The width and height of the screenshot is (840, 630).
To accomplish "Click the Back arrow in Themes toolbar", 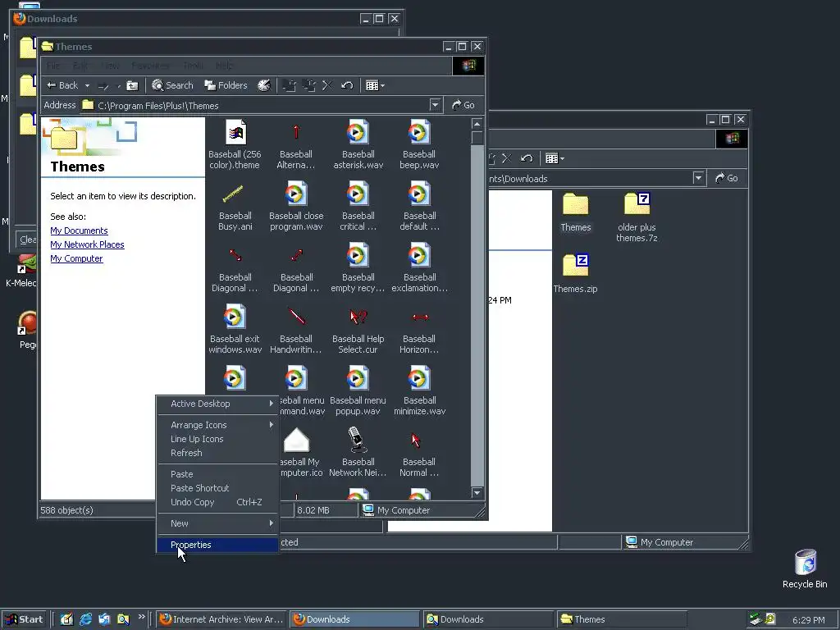I will tap(62, 85).
